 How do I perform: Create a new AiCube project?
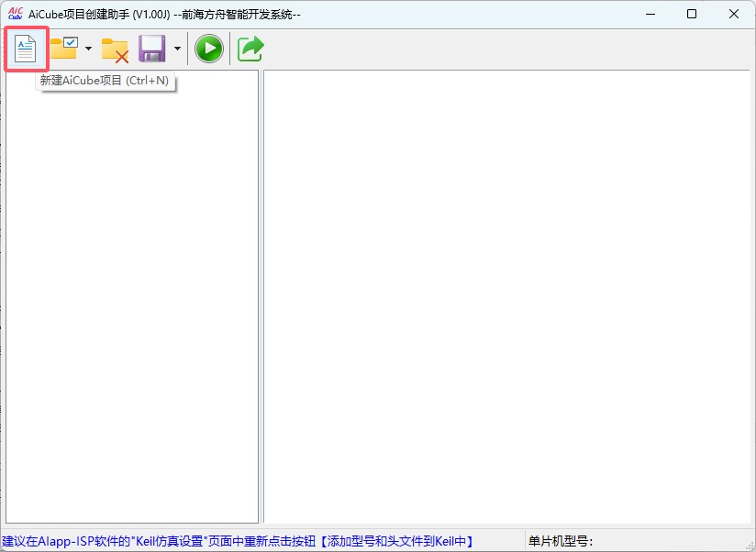point(26,49)
